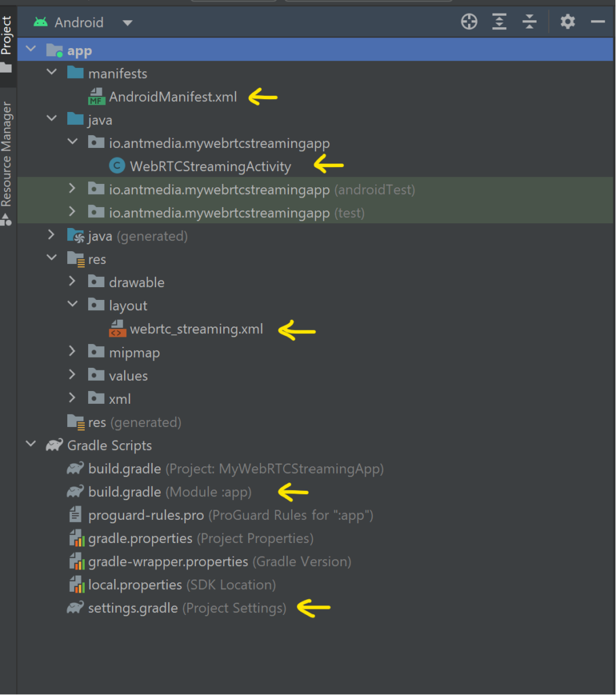The width and height of the screenshot is (616, 695).
Task: Click the mipmap folder icon
Action: point(96,352)
